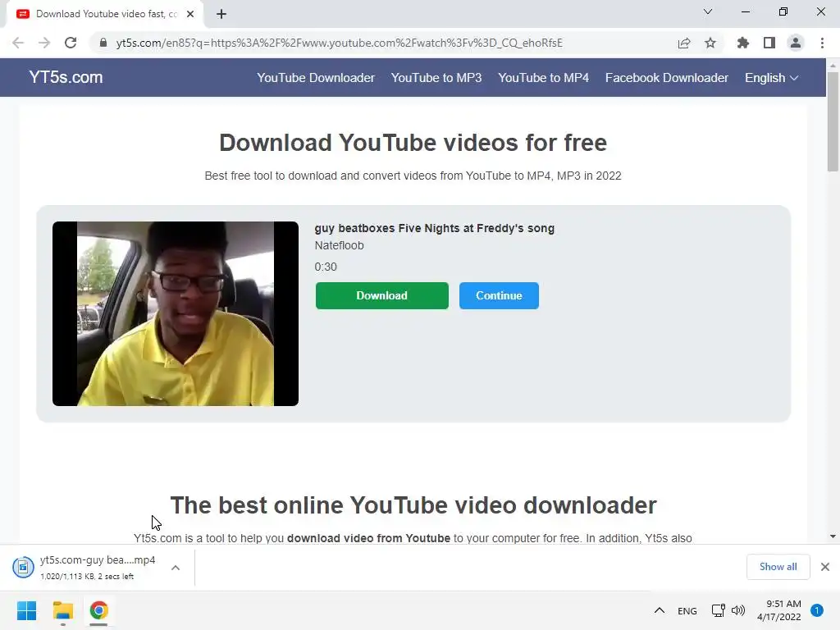840x630 pixels.
Task: Click the green Download button
Action: 382,295
